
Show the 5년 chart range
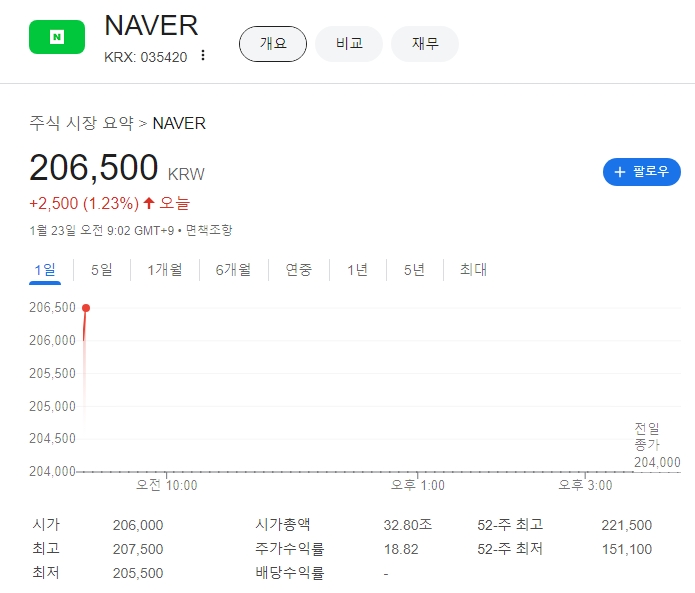414,269
